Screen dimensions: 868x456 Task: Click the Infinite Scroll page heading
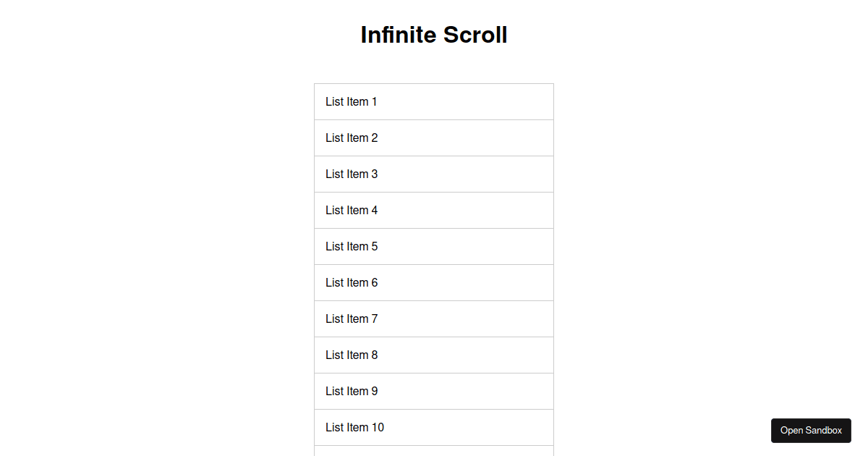pyautogui.click(x=434, y=35)
